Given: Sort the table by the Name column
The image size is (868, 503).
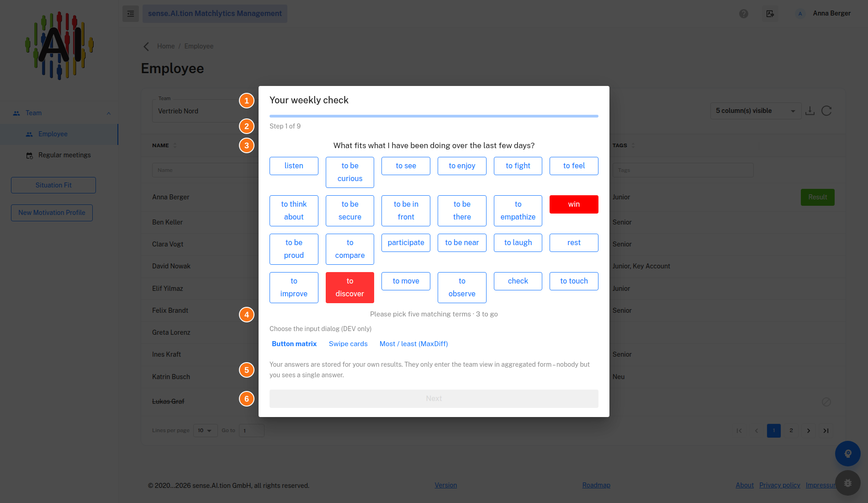Looking at the screenshot, I should (175, 145).
